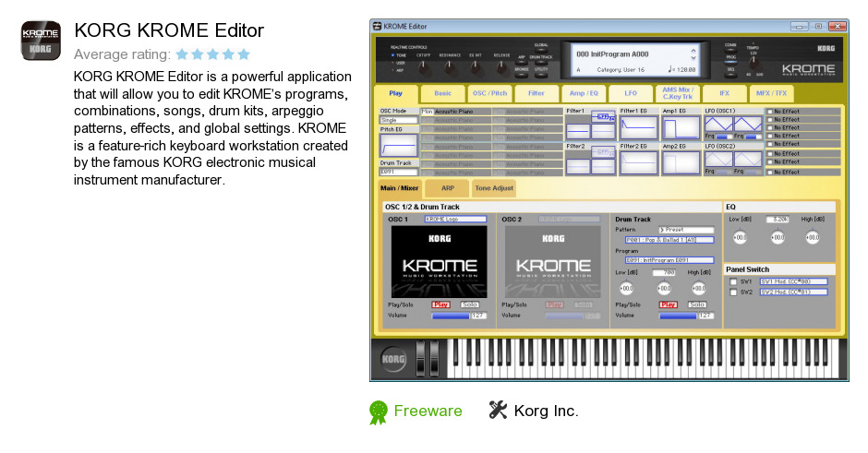
Task: Click the program down arrow in display
Action: tap(693, 57)
